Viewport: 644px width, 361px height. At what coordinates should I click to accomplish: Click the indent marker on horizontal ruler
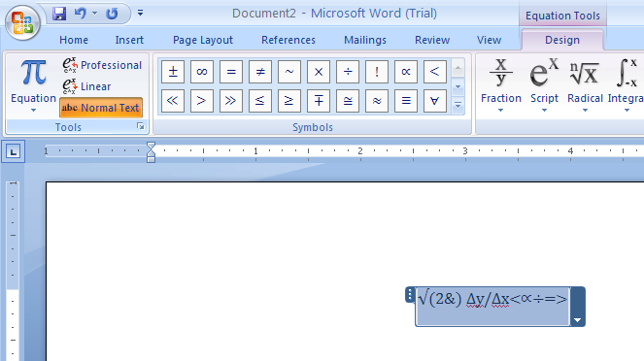click(152, 152)
